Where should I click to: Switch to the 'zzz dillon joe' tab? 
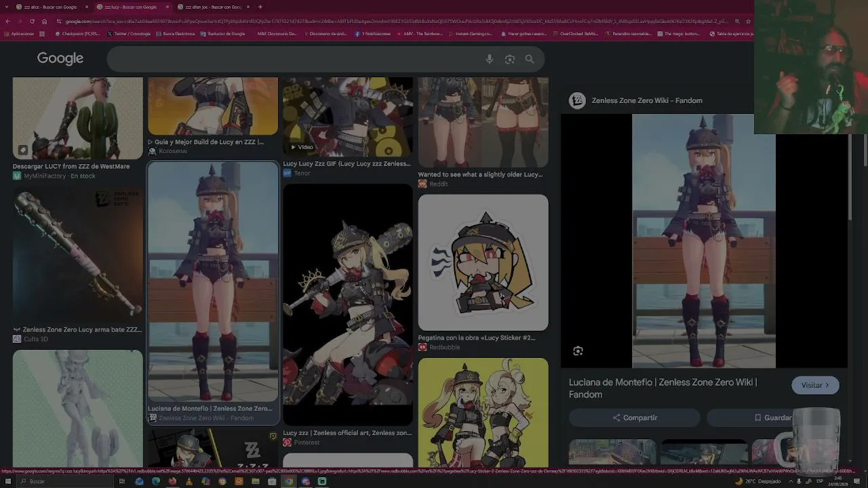point(213,7)
